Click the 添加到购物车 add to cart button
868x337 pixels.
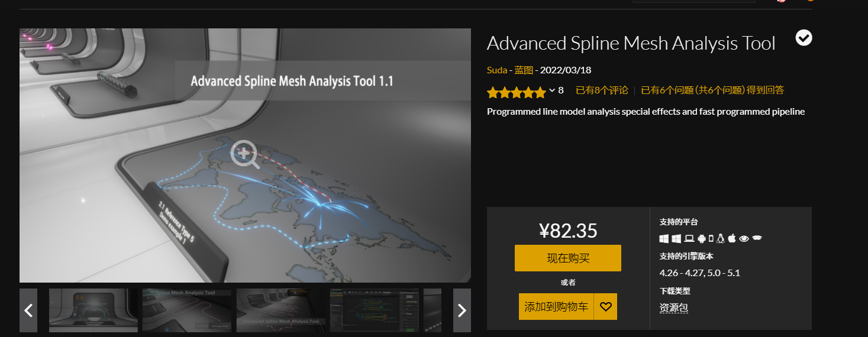(x=556, y=307)
